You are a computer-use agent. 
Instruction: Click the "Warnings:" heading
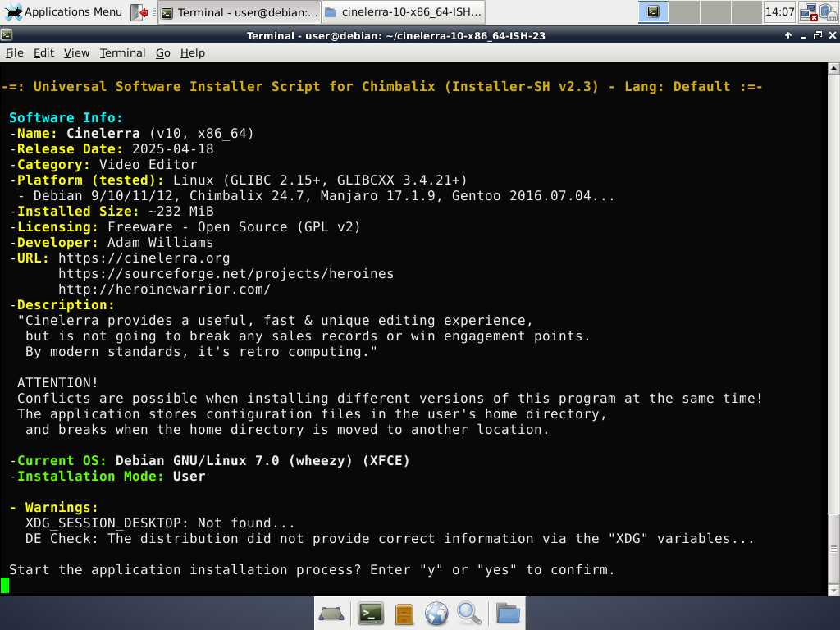(62, 507)
